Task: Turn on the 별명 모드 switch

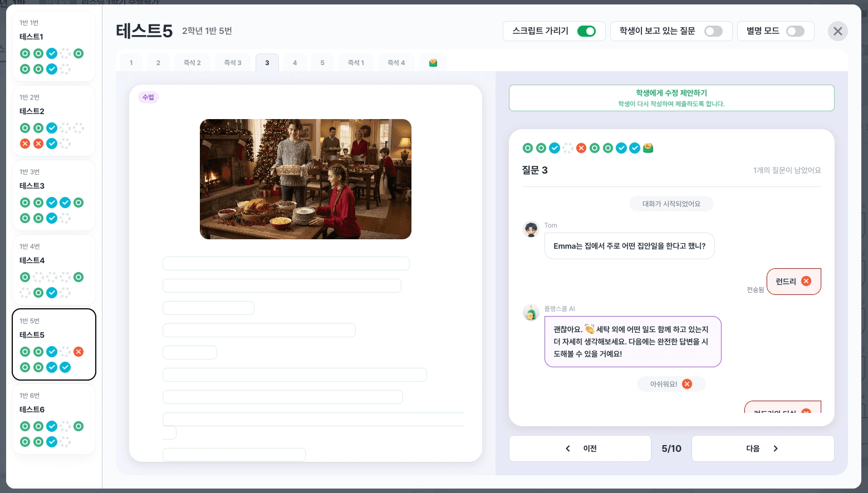Action: (x=795, y=31)
